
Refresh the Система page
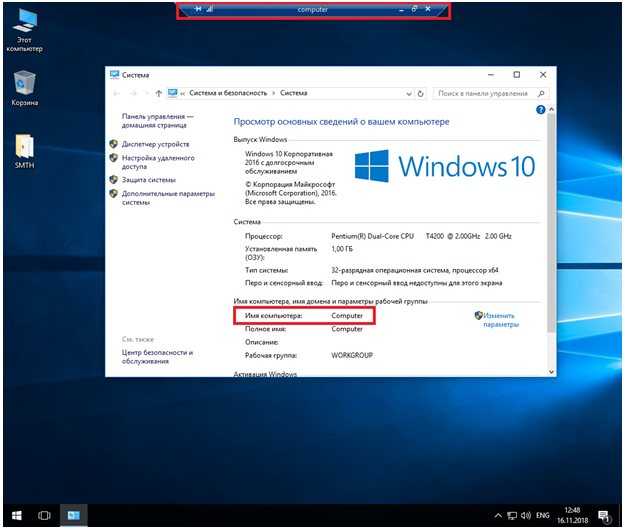(x=420, y=94)
